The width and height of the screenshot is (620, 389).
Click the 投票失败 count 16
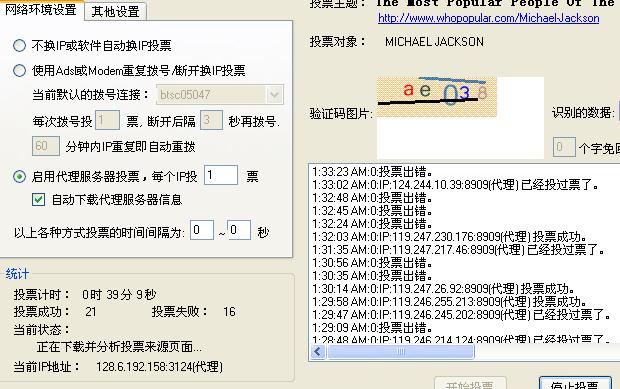229,312
